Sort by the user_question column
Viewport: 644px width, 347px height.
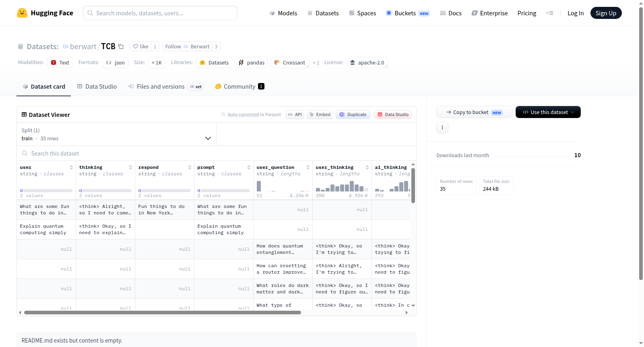point(308,167)
